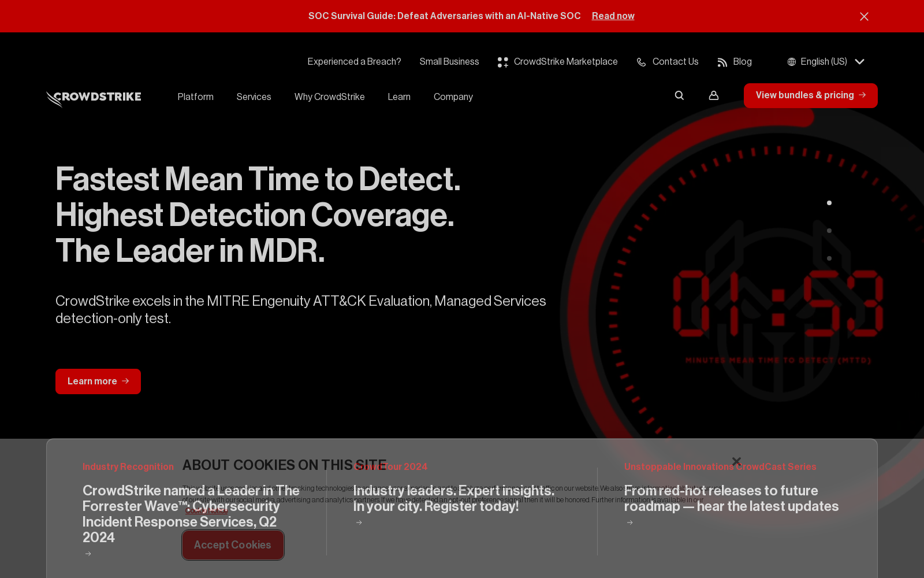Click the Contact Us phone icon
Image resolution: width=924 pixels, height=578 pixels.
click(641, 62)
